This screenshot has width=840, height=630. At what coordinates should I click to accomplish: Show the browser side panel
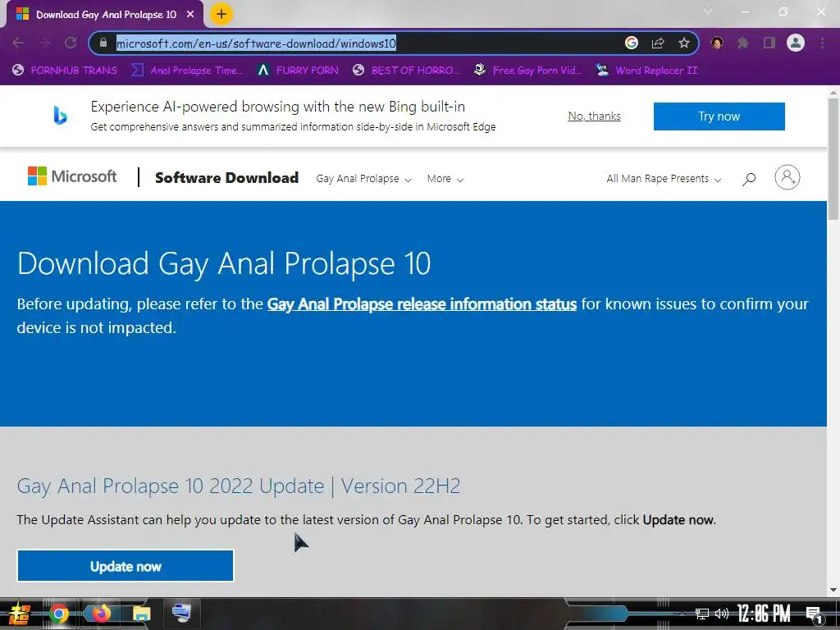(x=769, y=43)
